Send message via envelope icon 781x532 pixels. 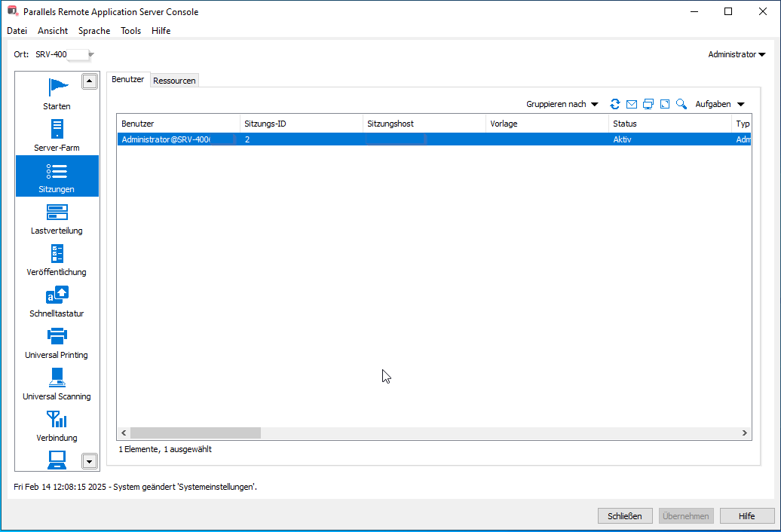[632, 104]
